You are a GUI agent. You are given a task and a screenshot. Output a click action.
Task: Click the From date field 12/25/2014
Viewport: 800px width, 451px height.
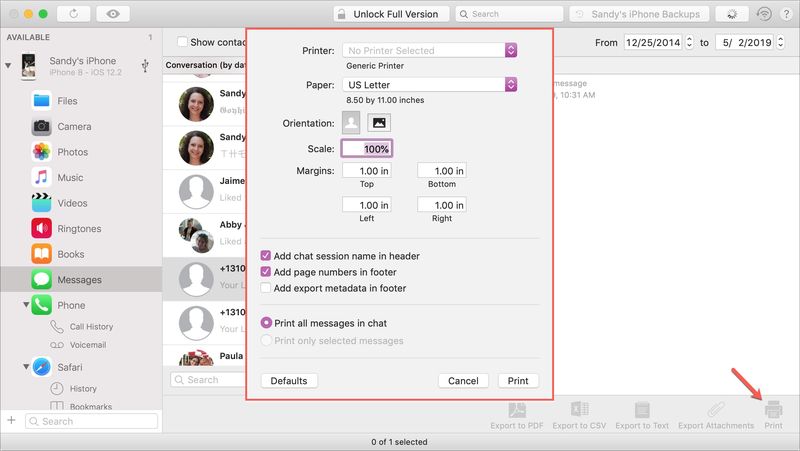tap(653, 42)
